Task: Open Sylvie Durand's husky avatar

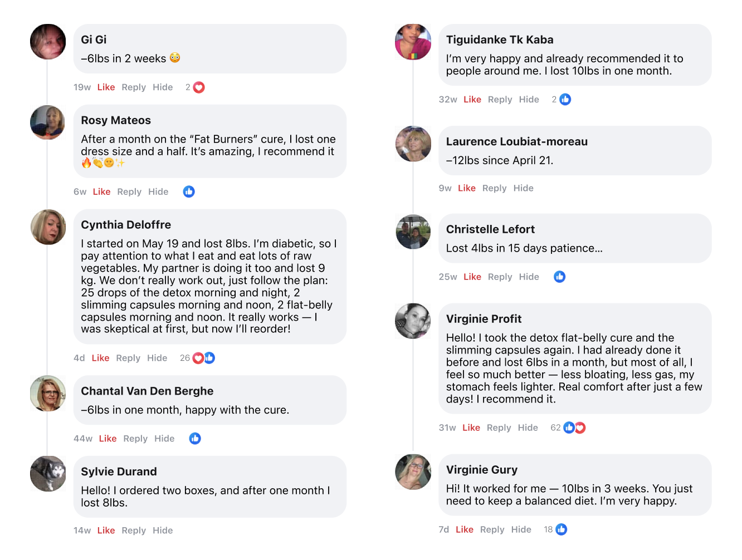Action: tap(48, 474)
